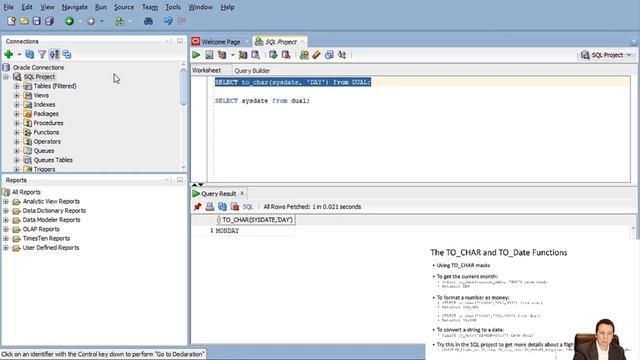Screen dimensions: 640x360
Task: Run script icon in worksheet toolbar
Action: [x=209, y=55]
